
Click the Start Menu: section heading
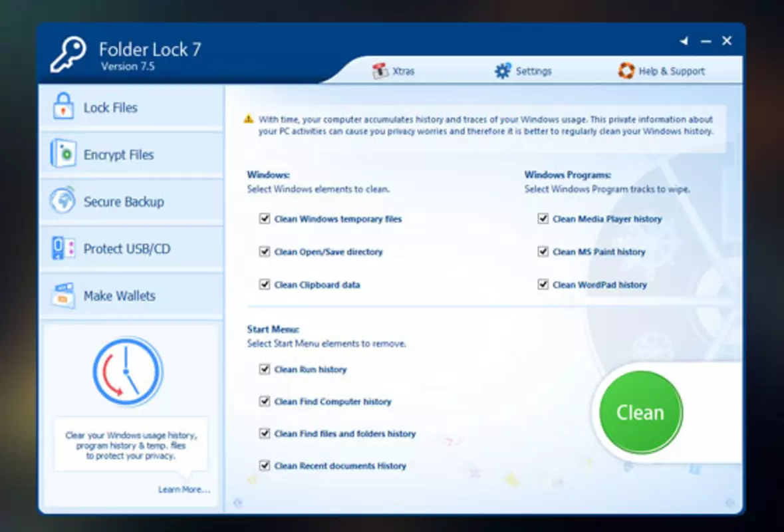[273, 329]
